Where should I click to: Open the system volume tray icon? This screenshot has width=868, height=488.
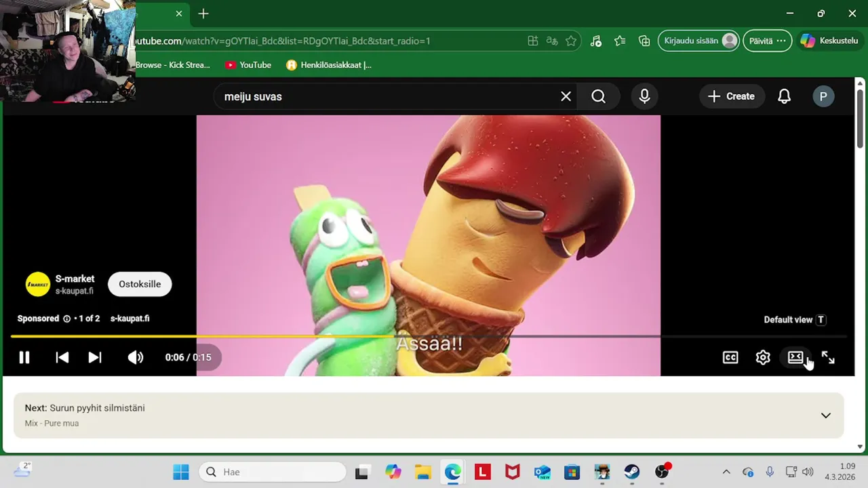(808, 472)
